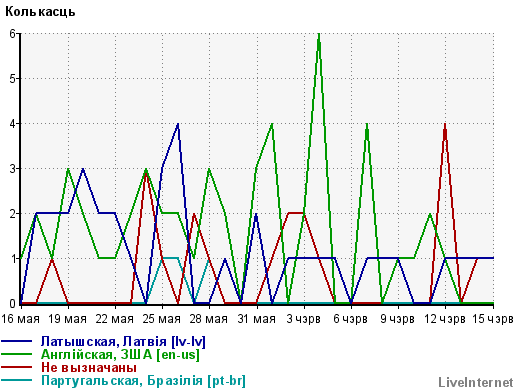Click the Англійская, ЗША [en-us] legend label
This screenshot has height=392, width=520.
(x=120, y=355)
